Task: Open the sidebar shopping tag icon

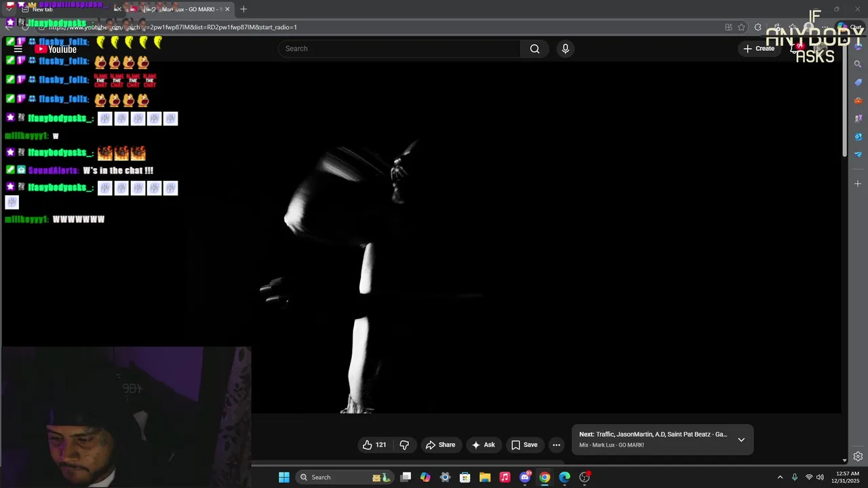Action: point(858,83)
